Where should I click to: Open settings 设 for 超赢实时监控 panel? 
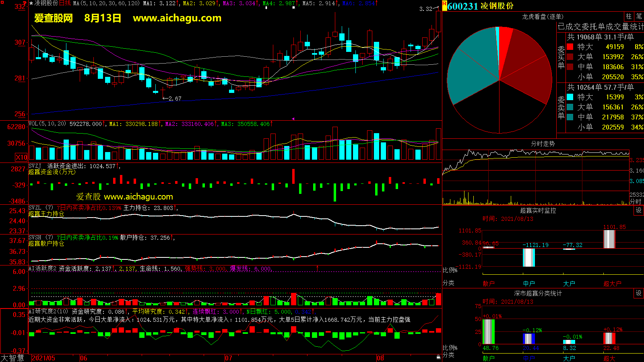click(639, 210)
